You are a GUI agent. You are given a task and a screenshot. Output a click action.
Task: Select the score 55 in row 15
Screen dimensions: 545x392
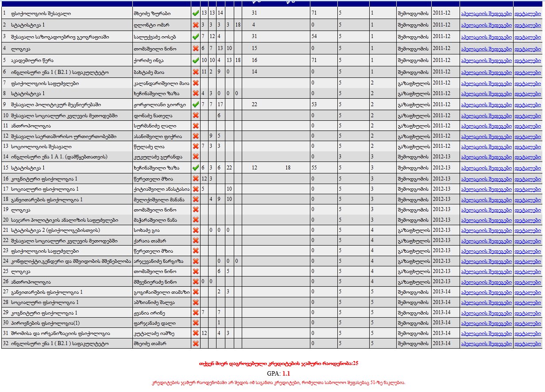click(x=314, y=168)
